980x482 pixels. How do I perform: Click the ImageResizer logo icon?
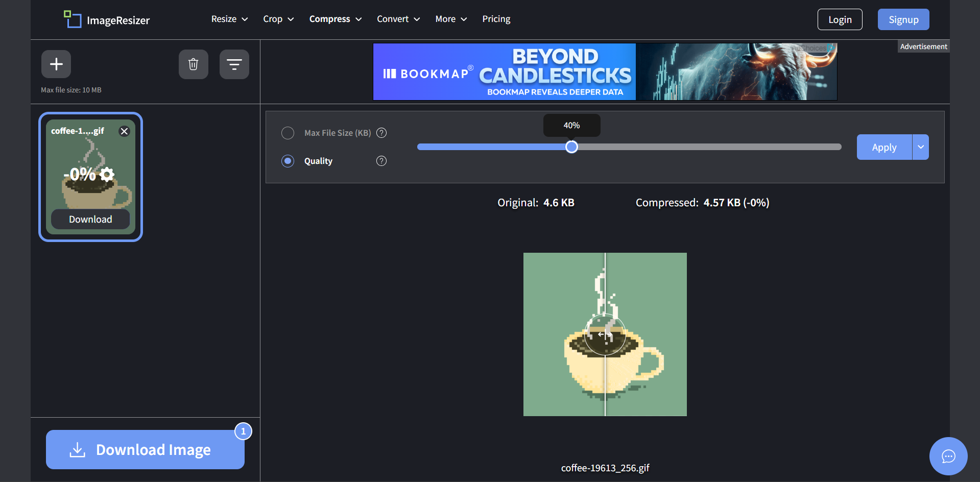pos(73,19)
